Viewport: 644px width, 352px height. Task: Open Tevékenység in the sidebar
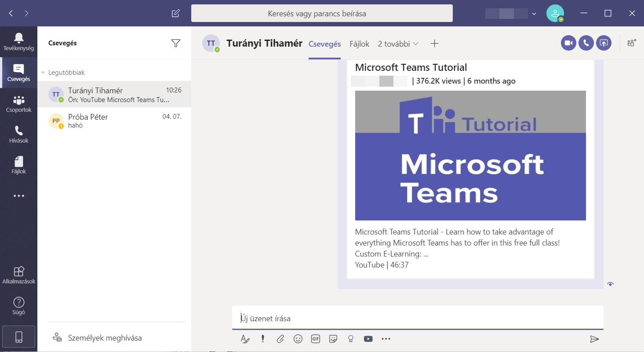pos(18,42)
